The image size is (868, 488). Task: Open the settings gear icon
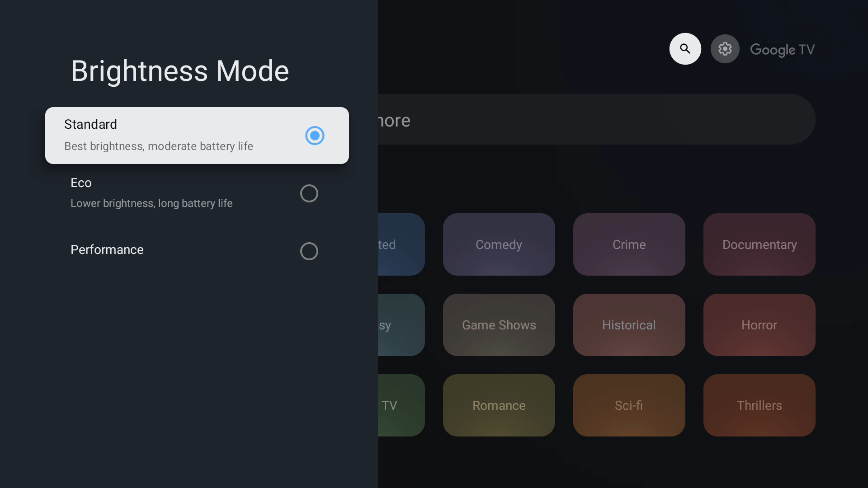(x=725, y=49)
